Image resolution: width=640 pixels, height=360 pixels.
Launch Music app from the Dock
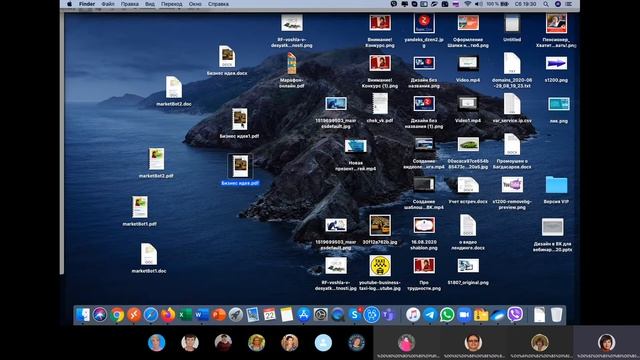pyautogui.click(x=413, y=315)
